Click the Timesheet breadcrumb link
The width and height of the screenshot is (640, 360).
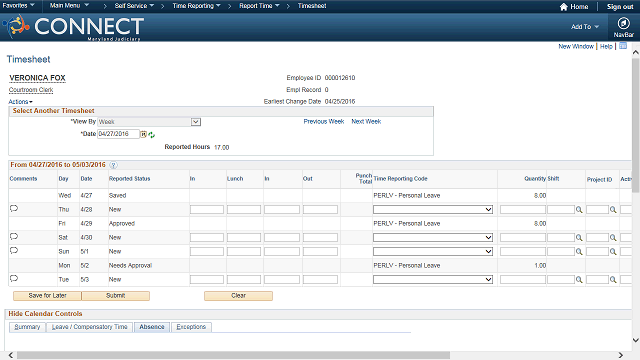pos(312,6)
